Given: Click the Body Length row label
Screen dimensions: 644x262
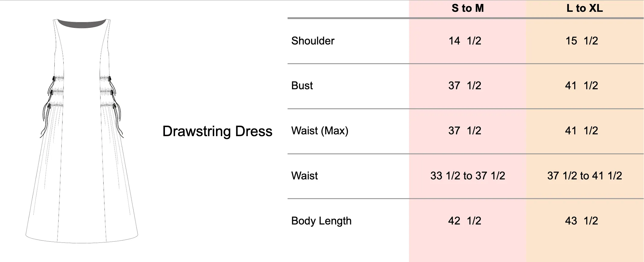Looking at the screenshot, I should point(321,221).
